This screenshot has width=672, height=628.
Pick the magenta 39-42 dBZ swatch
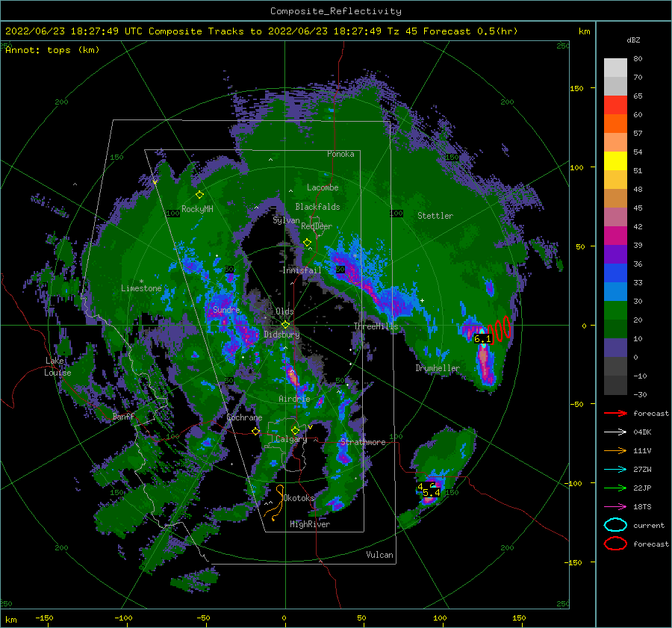[615, 236]
